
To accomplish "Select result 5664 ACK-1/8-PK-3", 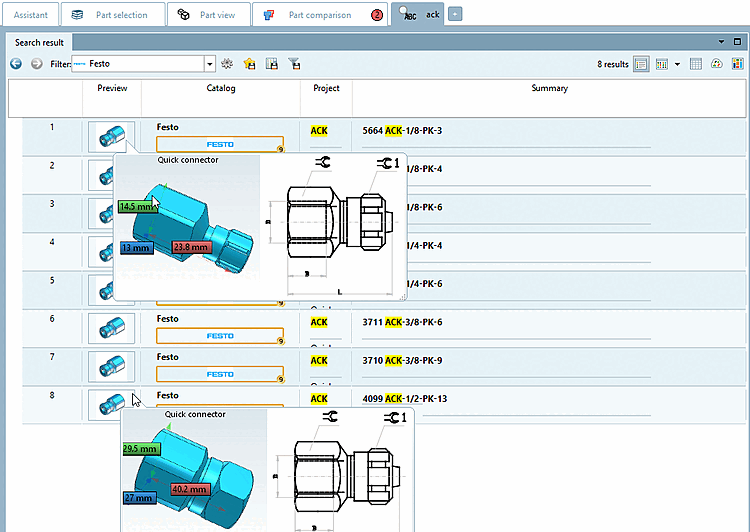I will pos(402,131).
